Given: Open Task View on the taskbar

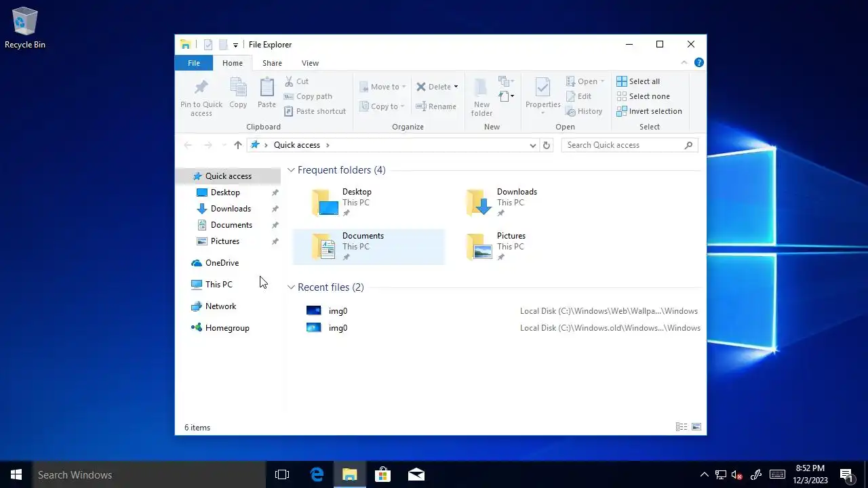Looking at the screenshot, I should tap(282, 474).
